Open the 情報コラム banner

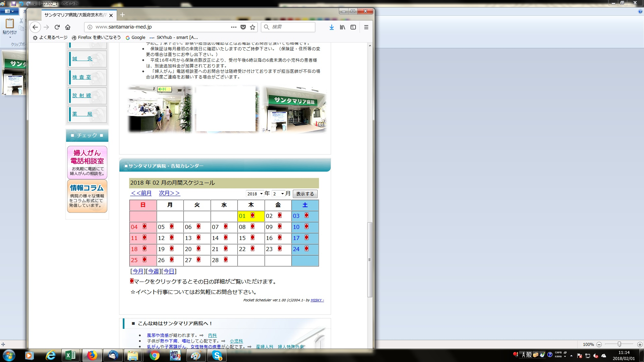(87, 196)
